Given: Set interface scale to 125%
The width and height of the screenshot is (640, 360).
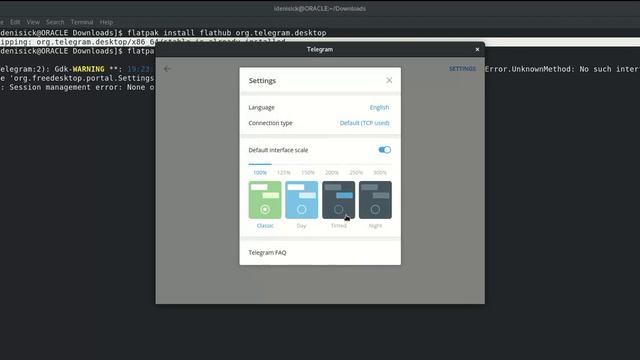Looking at the screenshot, I should [x=284, y=173].
